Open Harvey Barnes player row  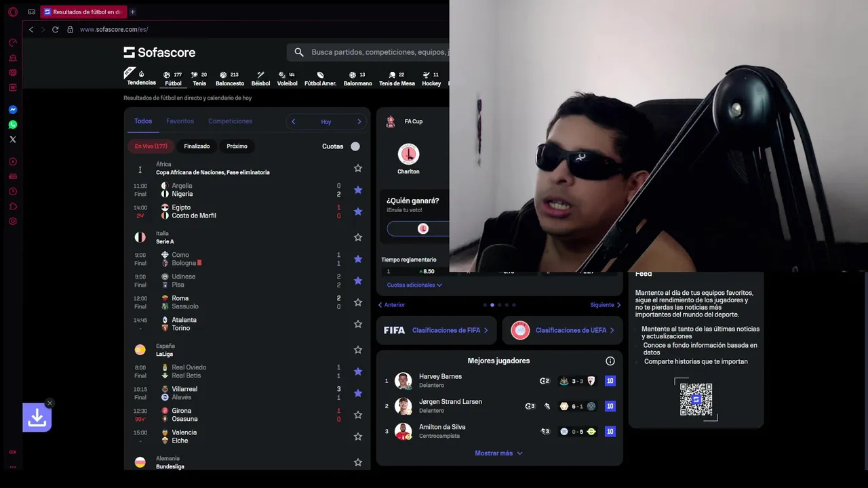tap(499, 381)
